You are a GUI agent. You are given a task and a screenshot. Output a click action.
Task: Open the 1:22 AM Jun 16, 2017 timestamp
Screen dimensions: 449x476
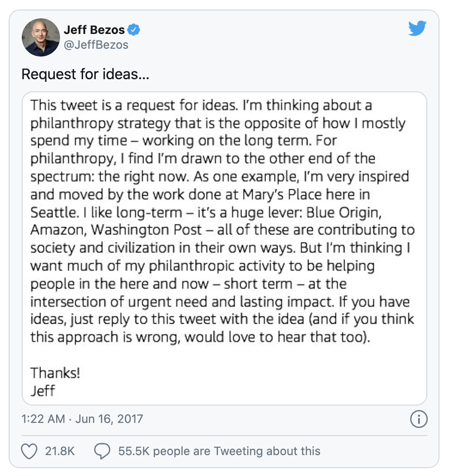coord(82,419)
